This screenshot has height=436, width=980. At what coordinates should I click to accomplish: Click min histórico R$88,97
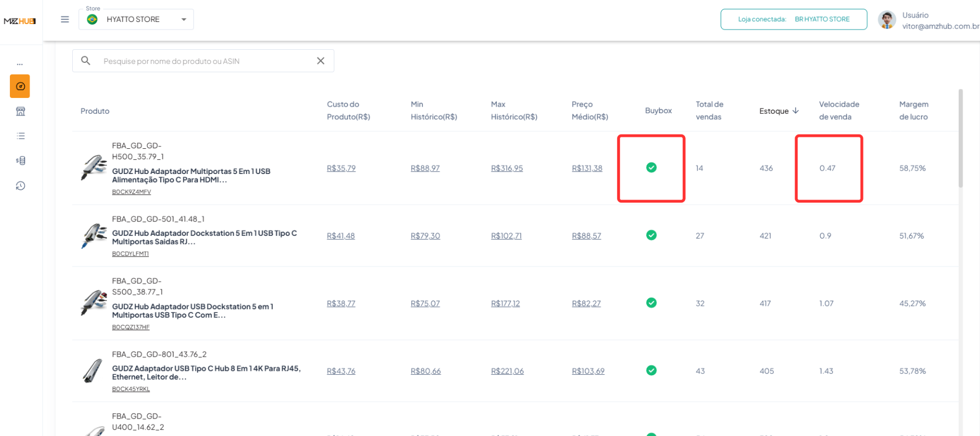[425, 168]
